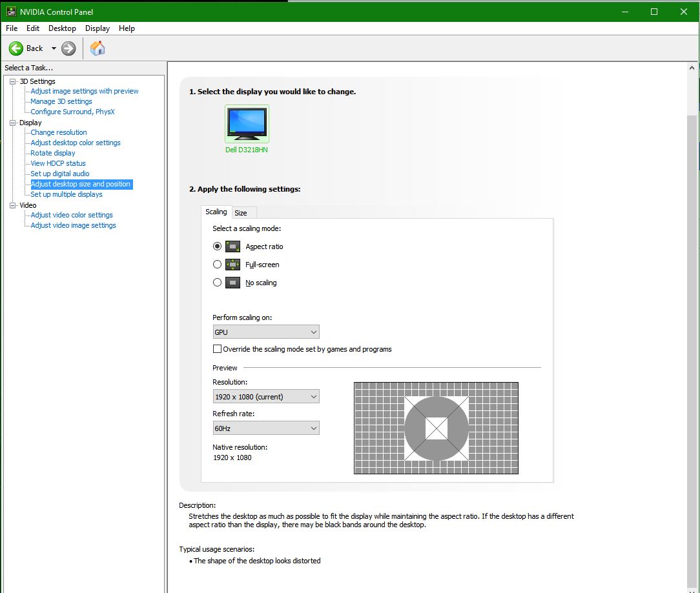Image resolution: width=700 pixels, height=593 pixels.
Task: Collapse the 3D Settings tree node
Action: click(12, 81)
